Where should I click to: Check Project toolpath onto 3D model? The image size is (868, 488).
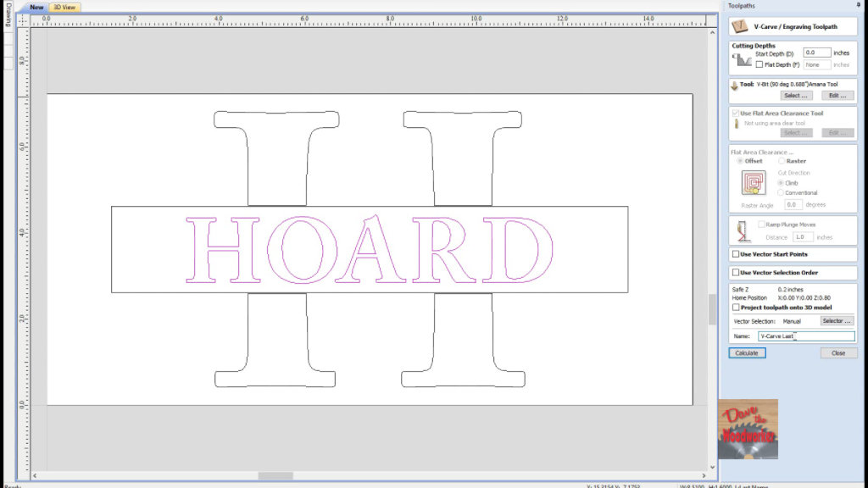coord(735,308)
